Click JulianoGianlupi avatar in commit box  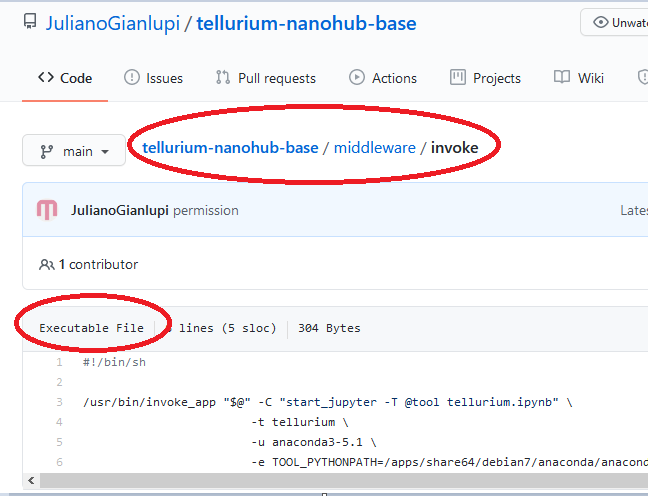pyautogui.click(x=47, y=210)
